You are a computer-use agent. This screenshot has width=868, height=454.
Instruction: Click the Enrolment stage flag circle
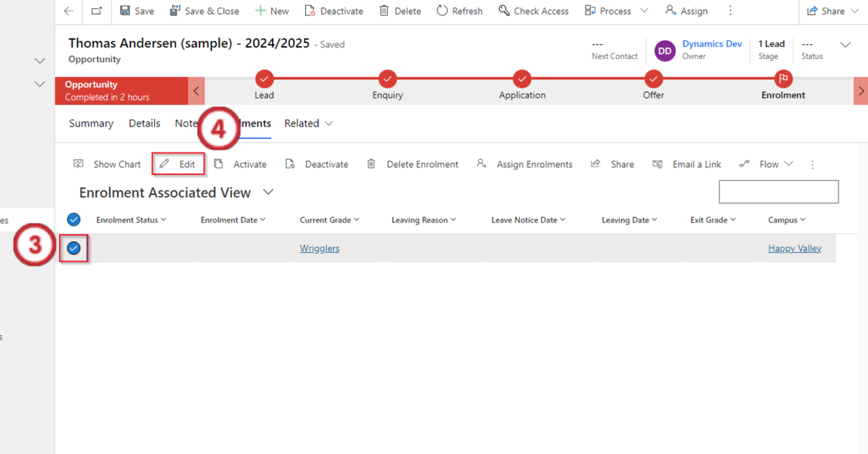point(783,79)
